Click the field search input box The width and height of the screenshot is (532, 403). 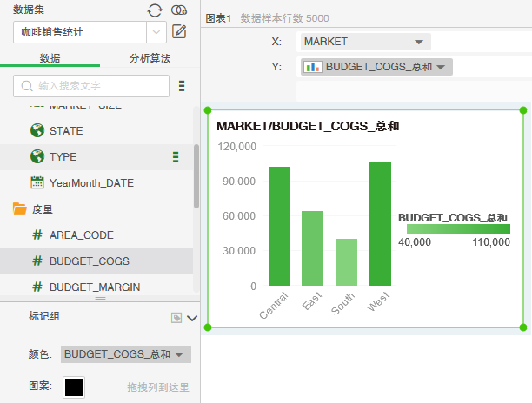tap(93, 85)
